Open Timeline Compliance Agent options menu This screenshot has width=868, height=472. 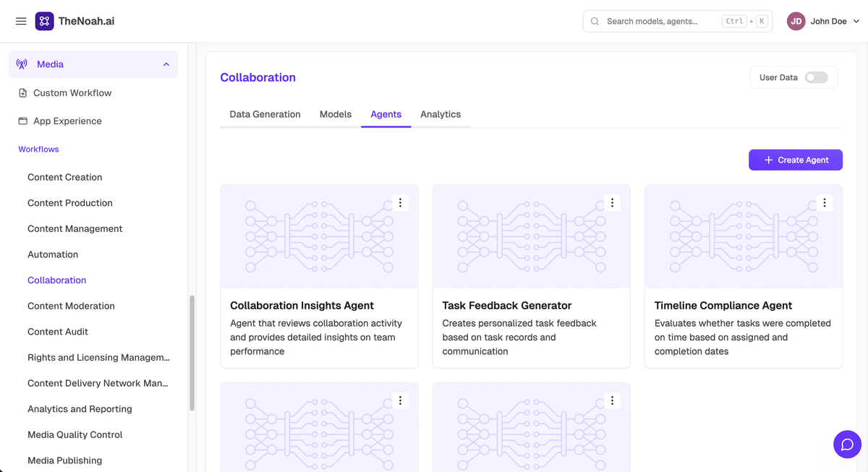pyautogui.click(x=825, y=203)
